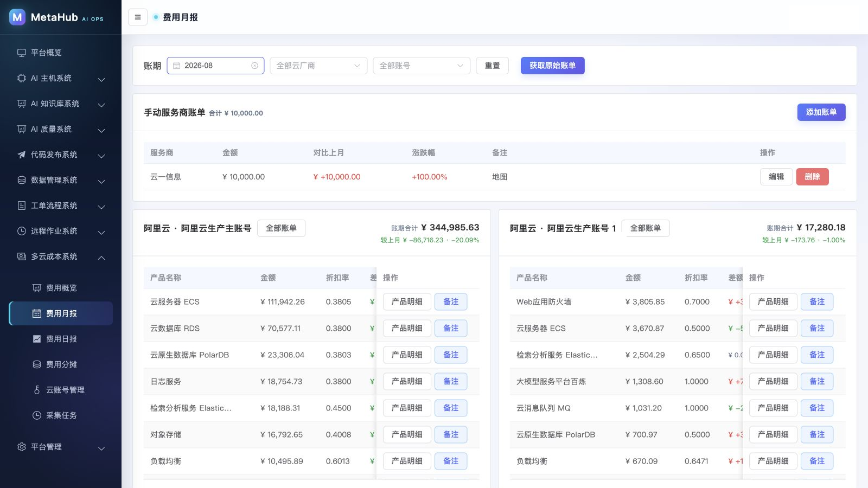
Task: Click the 云账号管理 icon
Action: [x=37, y=390]
